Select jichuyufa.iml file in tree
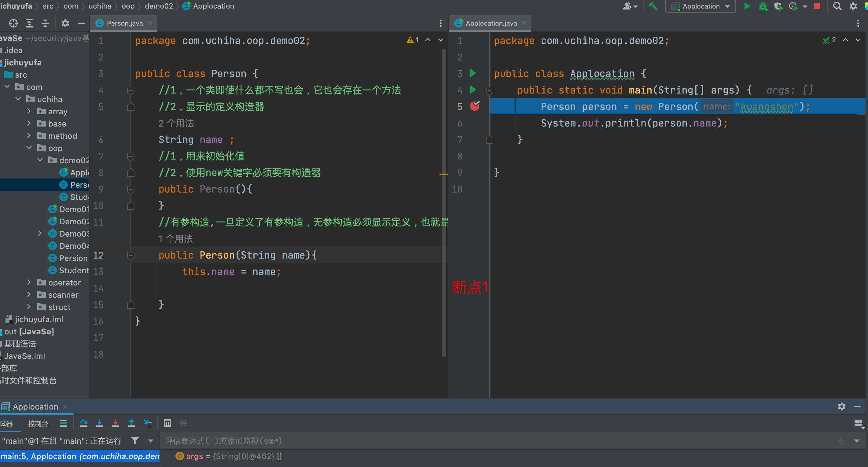This screenshot has height=467, width=868. click(x=34, y=319)
